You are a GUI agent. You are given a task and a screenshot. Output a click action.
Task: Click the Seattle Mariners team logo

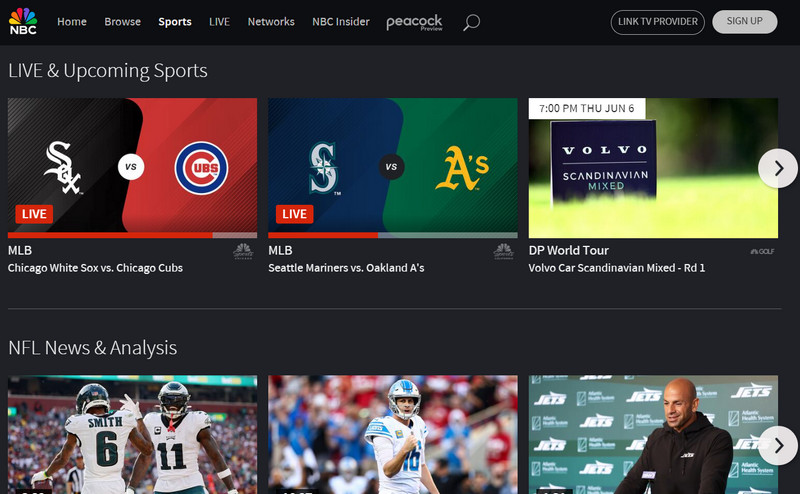[323, 167]
